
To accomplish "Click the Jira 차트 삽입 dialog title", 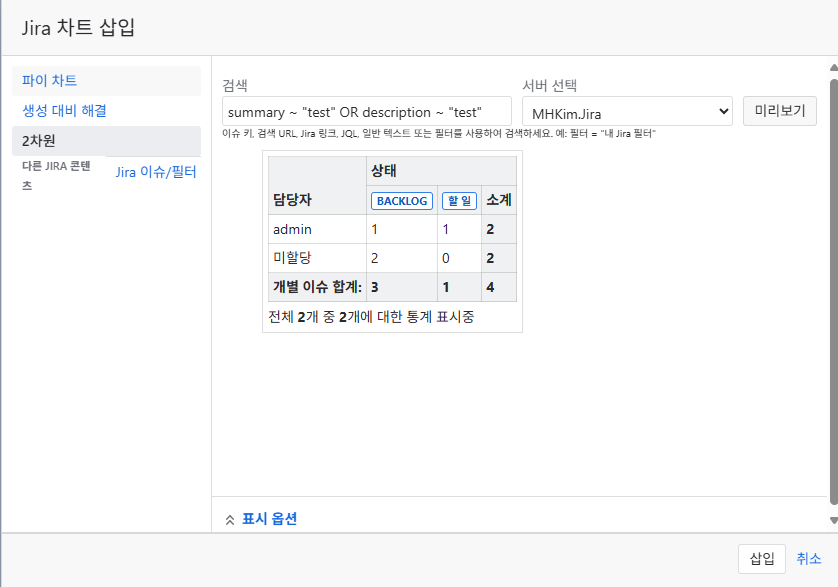I will click(79, 27).
